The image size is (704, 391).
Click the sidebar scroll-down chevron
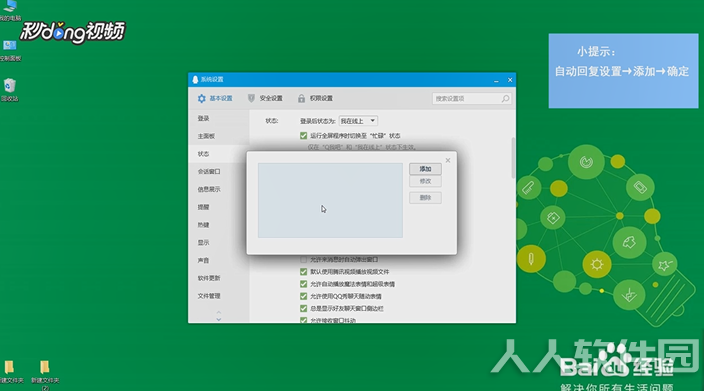point(219,319)
